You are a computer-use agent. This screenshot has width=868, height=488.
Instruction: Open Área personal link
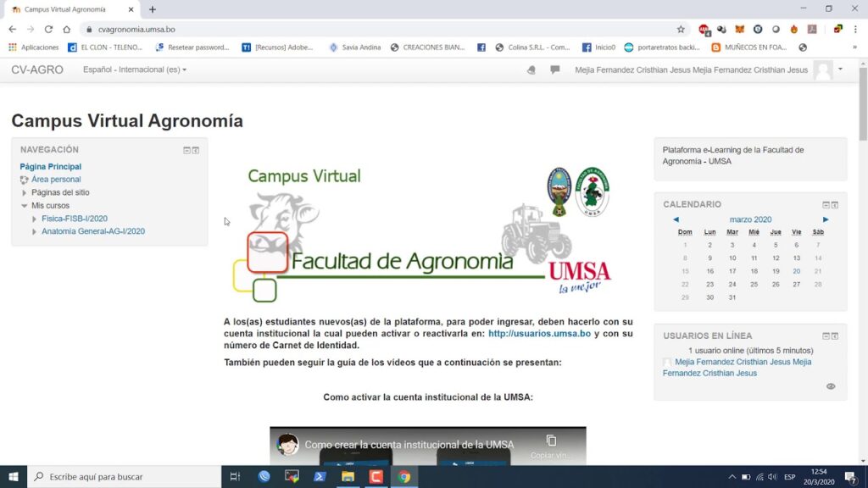click(56, 180)
